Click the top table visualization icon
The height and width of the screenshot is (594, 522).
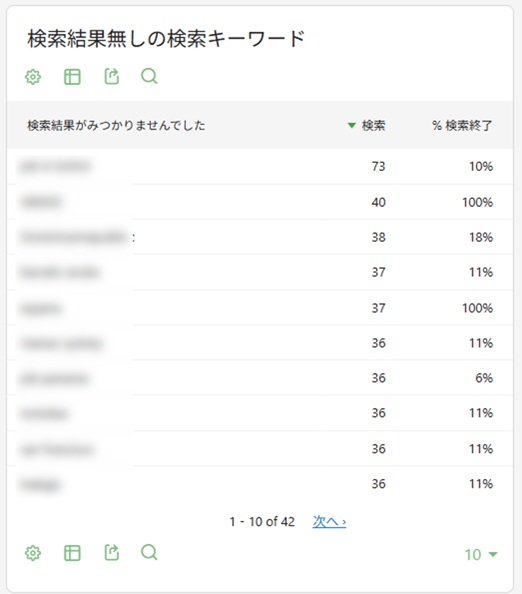click(x=72, y=77)
